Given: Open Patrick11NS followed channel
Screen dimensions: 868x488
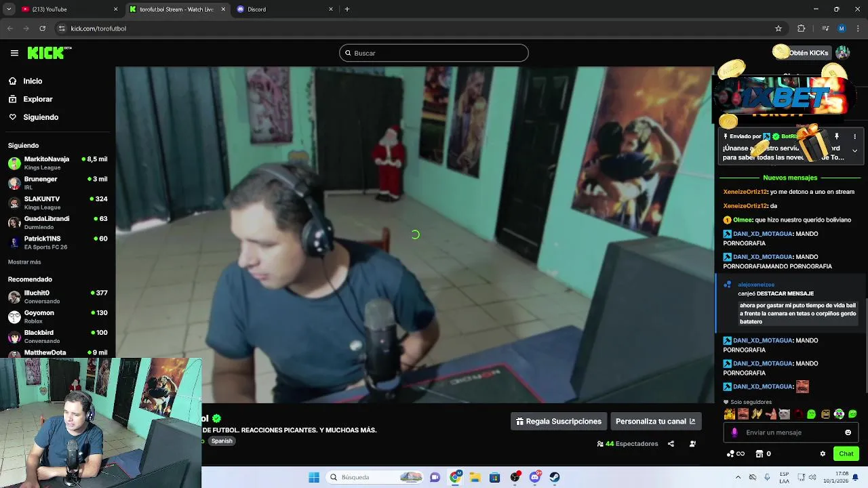Looking at the screenshot, I should click(58, 243).
